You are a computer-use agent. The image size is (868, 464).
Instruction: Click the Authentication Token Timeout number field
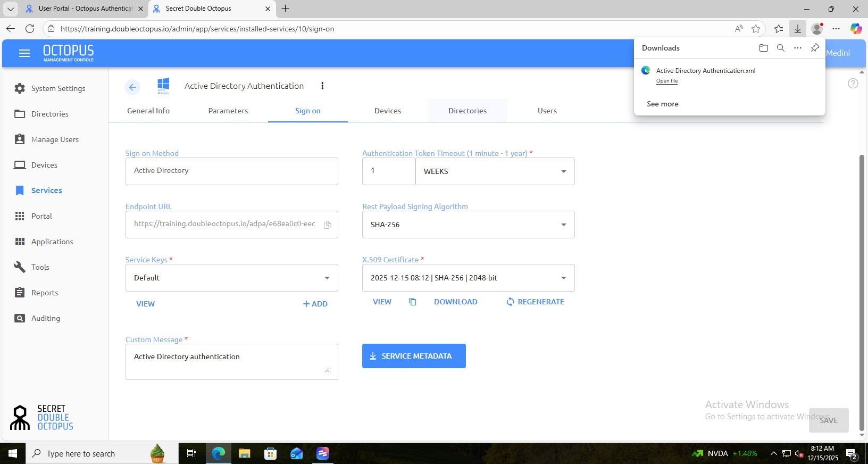(388, 171)
